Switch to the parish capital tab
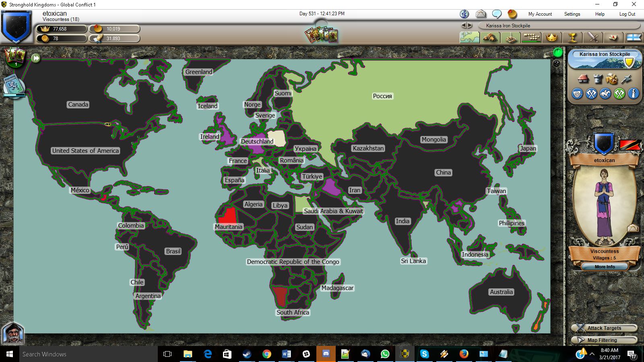Screen dimensions: 644x362 (x=510, y=37)
